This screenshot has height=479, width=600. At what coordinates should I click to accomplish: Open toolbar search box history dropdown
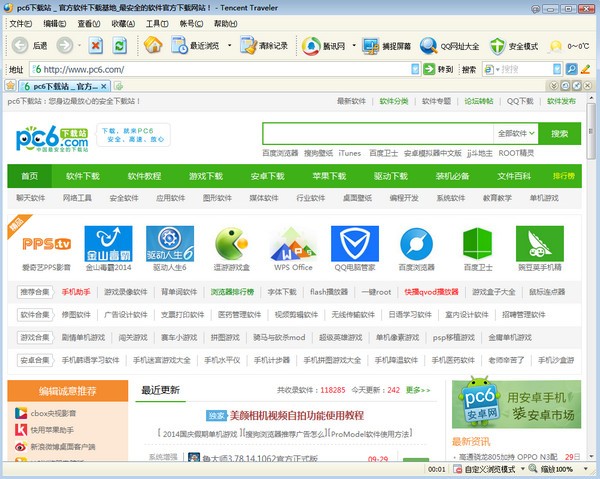[x=557, y=69]
